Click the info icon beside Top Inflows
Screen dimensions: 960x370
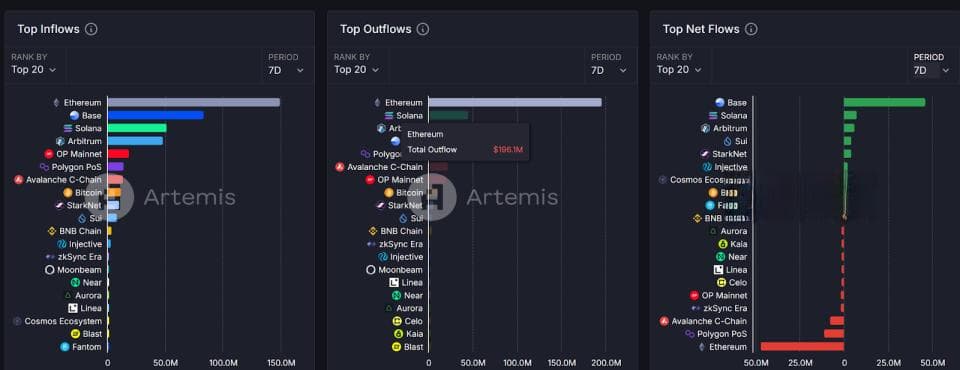tap(91, 29)
